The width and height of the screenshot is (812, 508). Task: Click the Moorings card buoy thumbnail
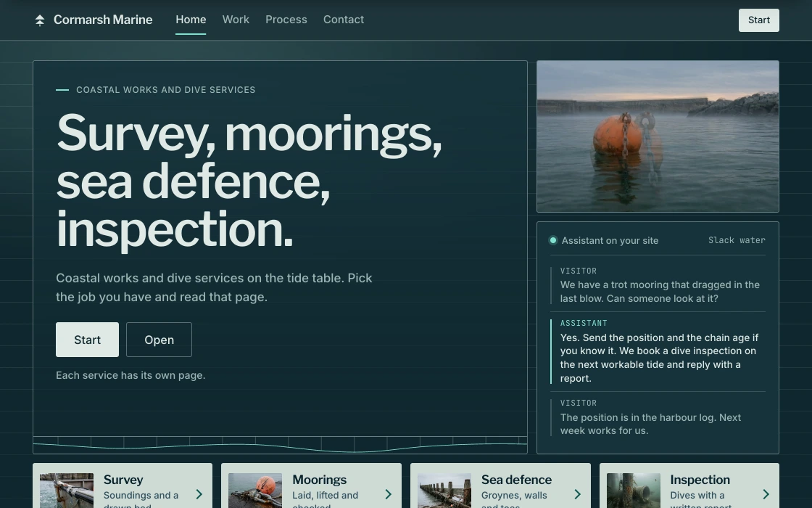click(x=255, y=491)
